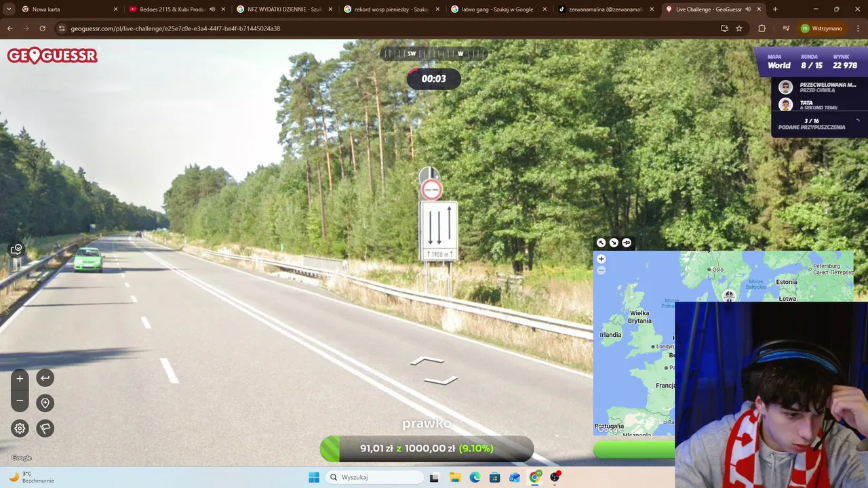
Task: Mute audio on the Bedoes 2115 tab
Action: 212,9
